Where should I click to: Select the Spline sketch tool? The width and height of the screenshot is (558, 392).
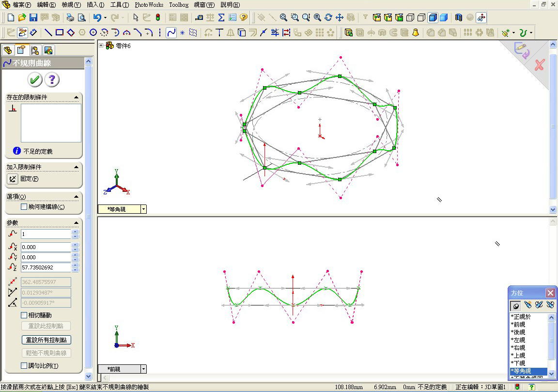[x=172, y=32]
